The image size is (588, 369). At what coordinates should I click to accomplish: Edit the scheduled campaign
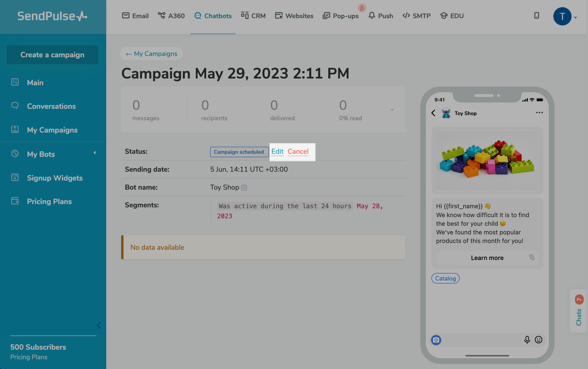pos(277,152)
